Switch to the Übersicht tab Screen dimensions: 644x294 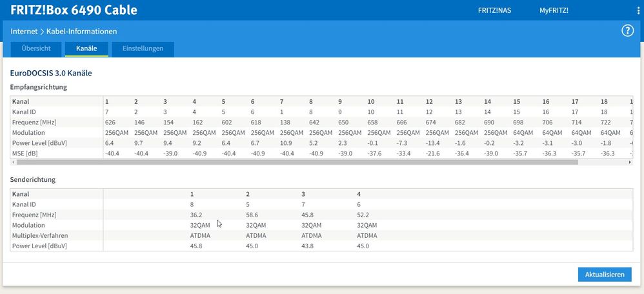pos(36,48)
